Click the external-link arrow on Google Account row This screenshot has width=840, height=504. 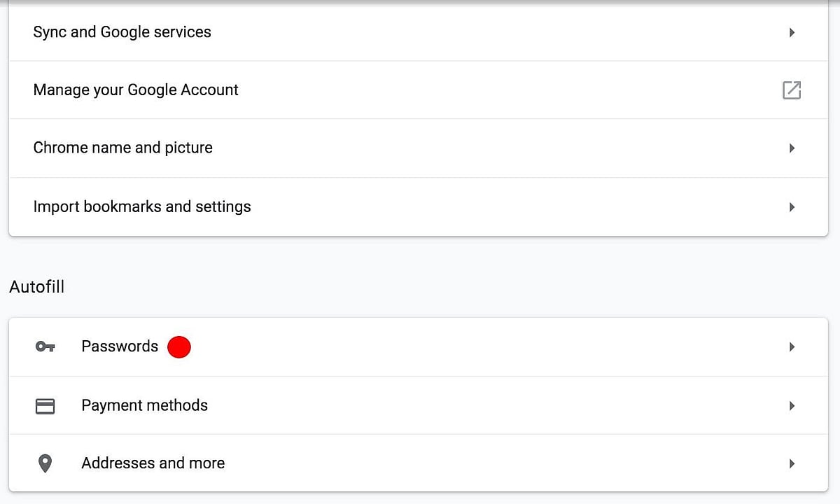[x=792, y=90]
